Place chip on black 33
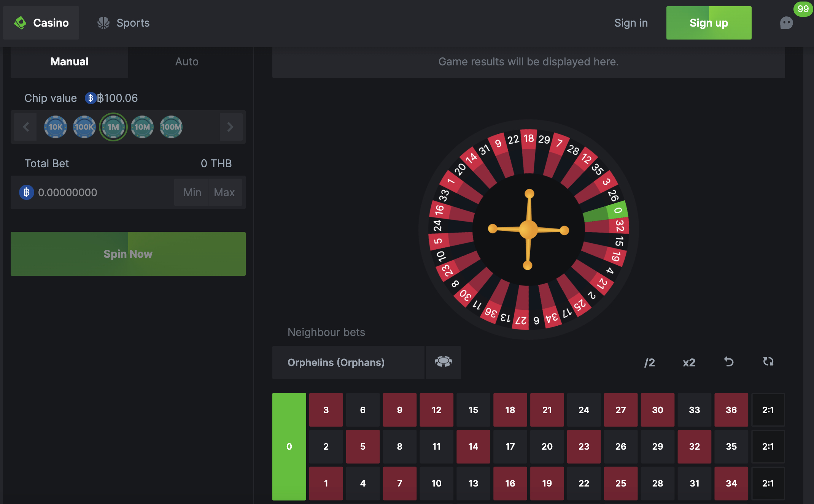Image resolution: width=814 pixels, height=504 pixels. pyautogui.click(x=695, y=410)
